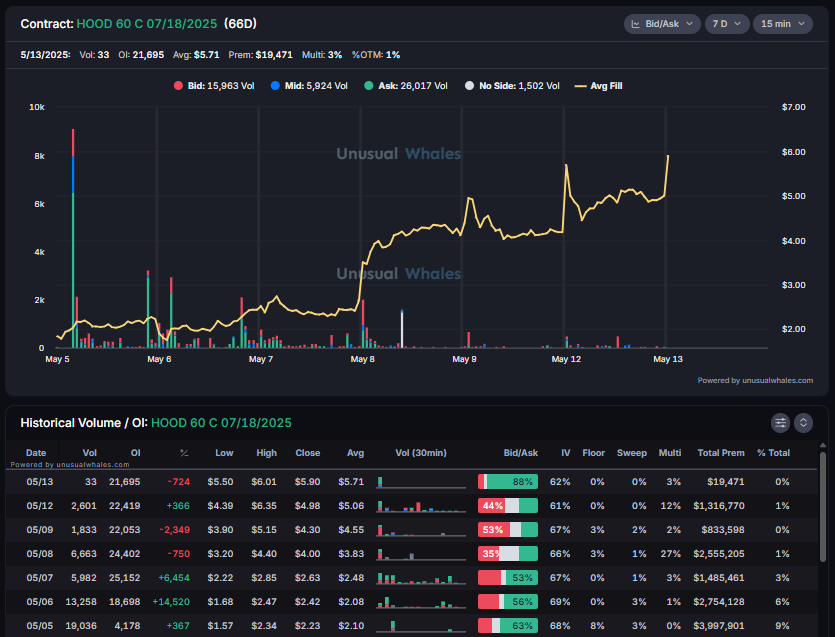Toggle Avg Fill line in legend
This screenshot has width=835, height=637.
[x=599, y=86]
